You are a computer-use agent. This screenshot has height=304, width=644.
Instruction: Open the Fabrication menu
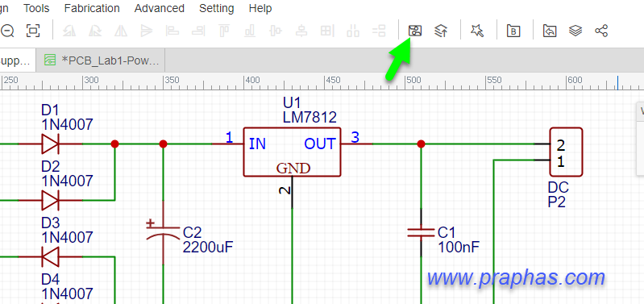pyautogui.click(x=92, y=8)
